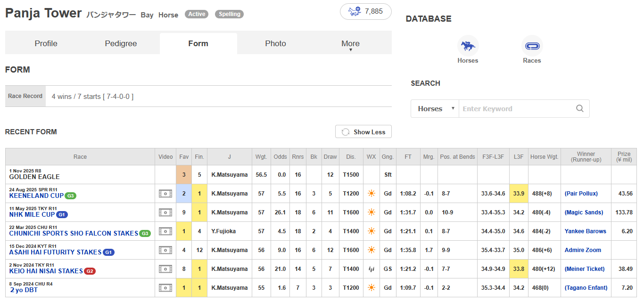Image resolution: width=644 pixels, height=302 pixels.
Task: Open the Pair Pollux horse link
Action: coord(581,194)
